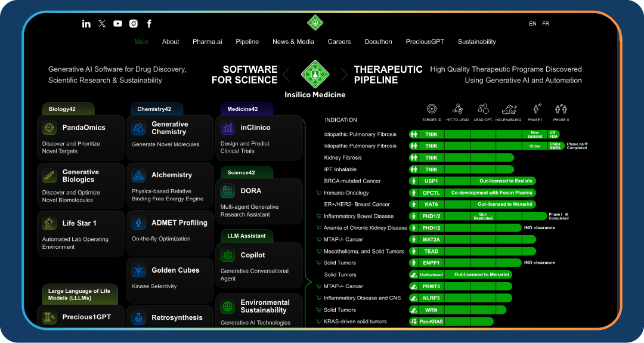
Task: Click the Generative Chemistry molecule icon
Action: 139,128
